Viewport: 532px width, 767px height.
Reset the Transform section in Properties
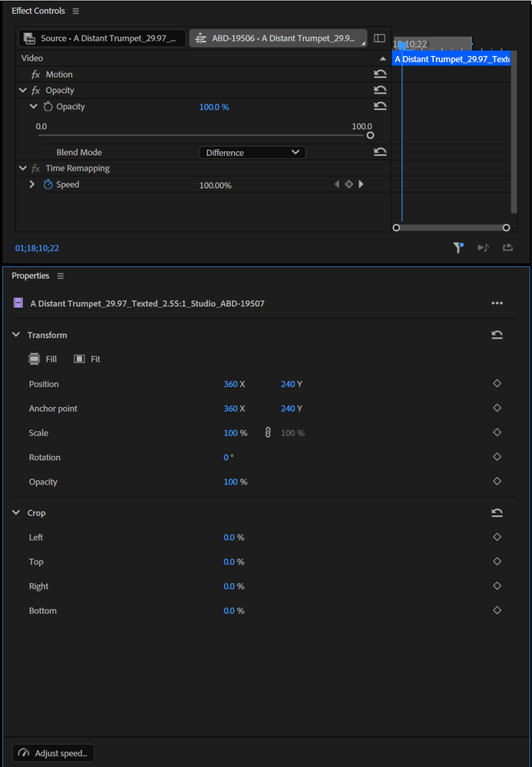click(497, 335)
